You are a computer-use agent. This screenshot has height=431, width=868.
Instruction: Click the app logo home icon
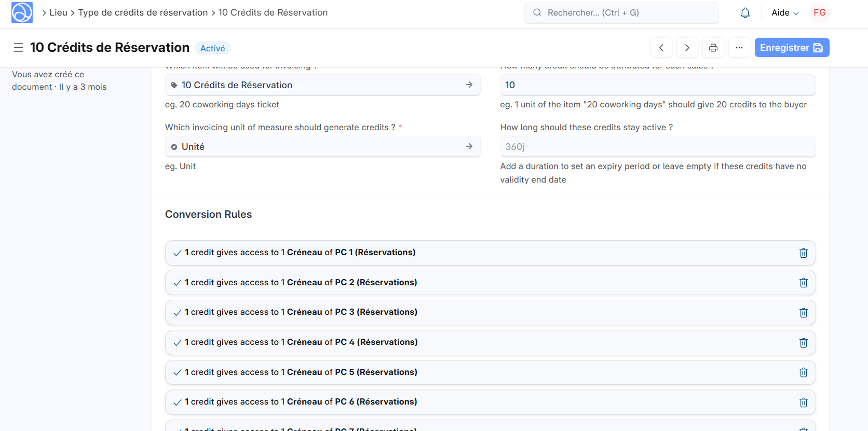pyautogui.click(x=22, y=12)
